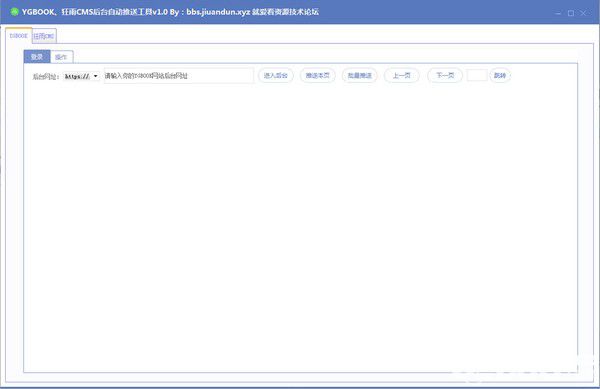Image resolution: width=600 pixels, height=389 pixels.
Task: Go to previous page with 上一页
Action: pyautogui.click(x=402, y=75)
